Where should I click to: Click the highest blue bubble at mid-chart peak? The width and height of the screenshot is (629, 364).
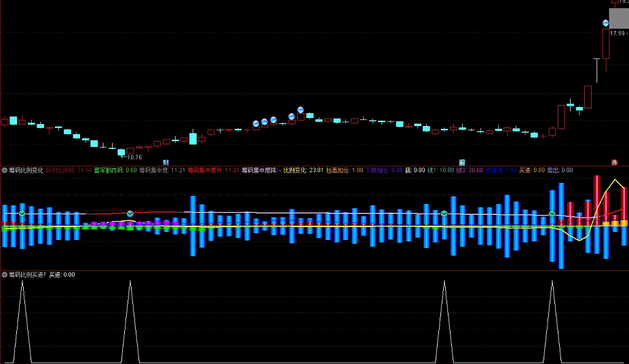click(301, 110)
